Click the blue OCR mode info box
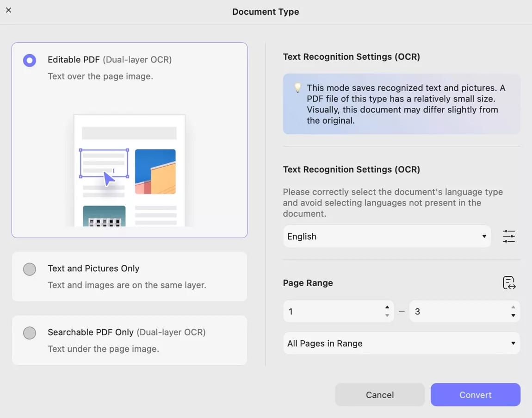Image resolution: width=532 pixels, height=418 pixels. point(402,104)
